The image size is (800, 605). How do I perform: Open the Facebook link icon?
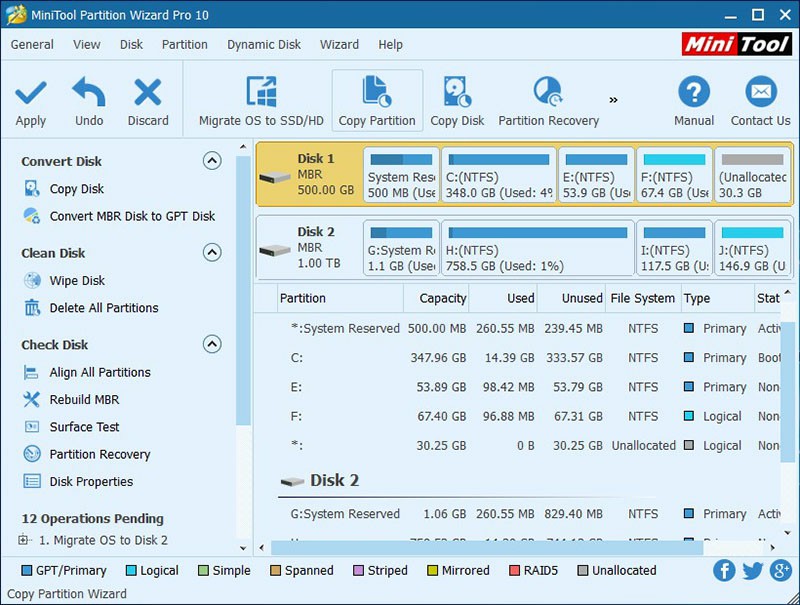click(723, 570)
